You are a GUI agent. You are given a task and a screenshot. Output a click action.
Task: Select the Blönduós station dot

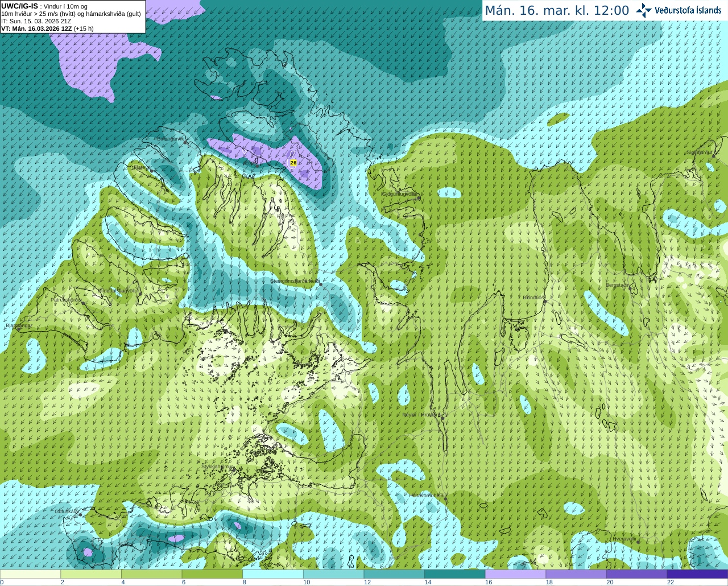[x=544, y=302]
